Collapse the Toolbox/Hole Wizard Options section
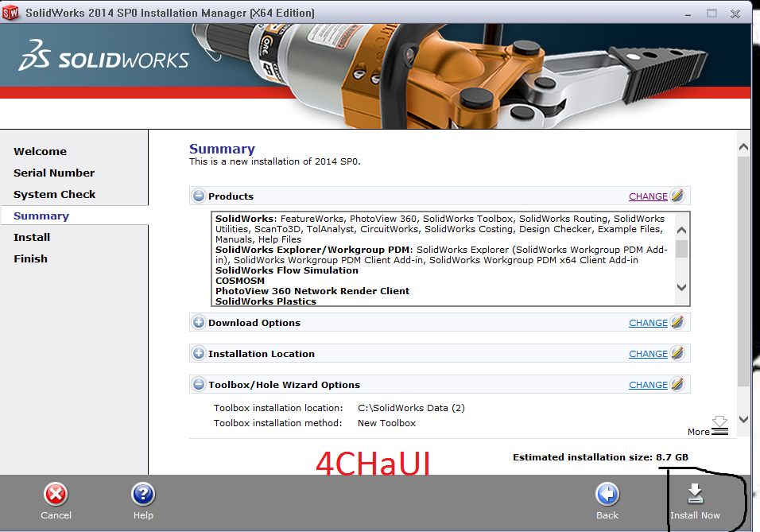760x532 pixels. click(199, 385)
